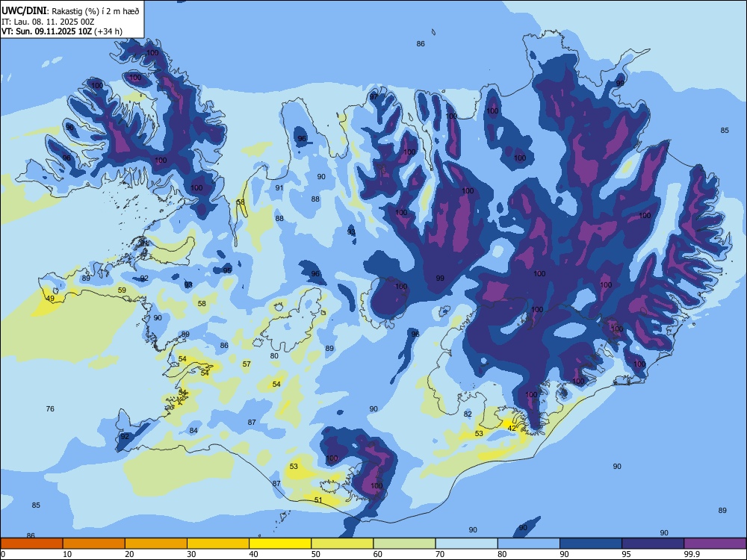Click the humidity value '97' on the map
The height and width of the screenshot is (560, 747).
[373, 96]
